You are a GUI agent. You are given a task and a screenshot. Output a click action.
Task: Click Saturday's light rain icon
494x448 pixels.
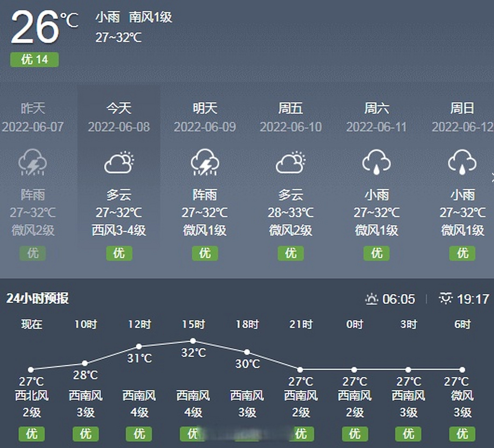tap(376, 162)
